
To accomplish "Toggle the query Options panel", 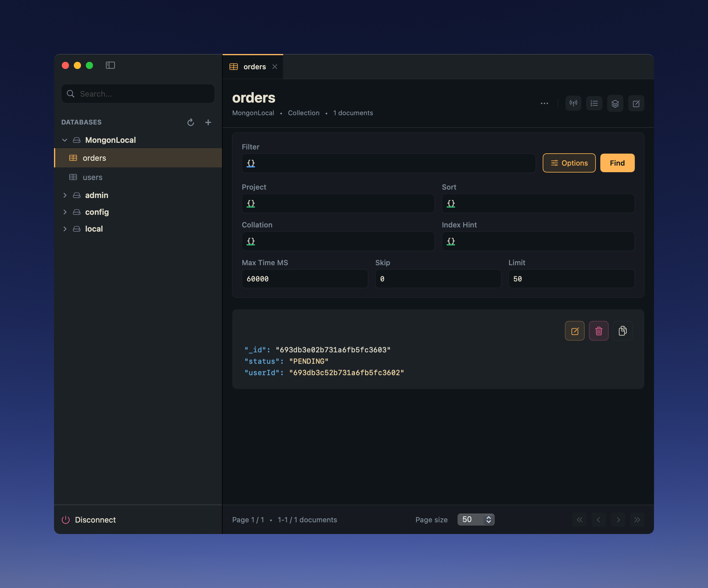I will [x=569, y=163].
